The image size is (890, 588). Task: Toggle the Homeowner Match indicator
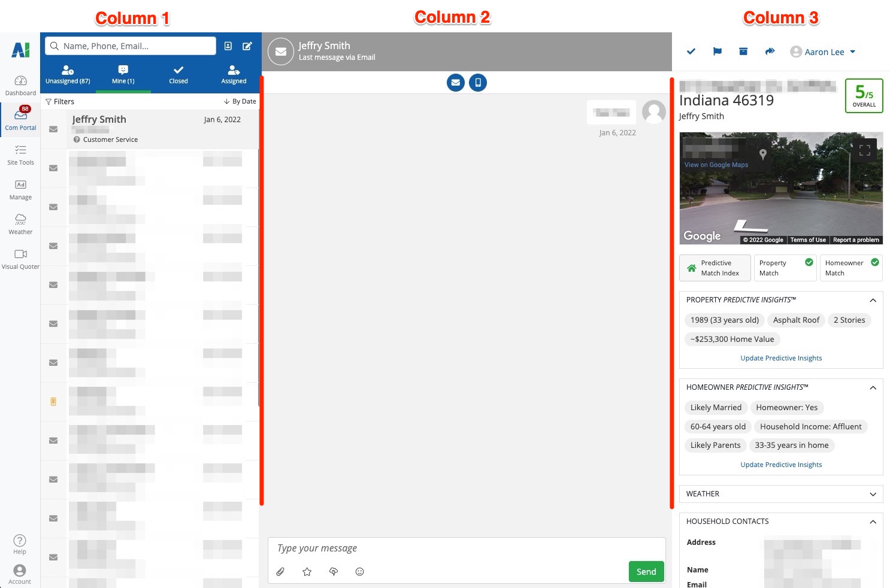(851, 268)
